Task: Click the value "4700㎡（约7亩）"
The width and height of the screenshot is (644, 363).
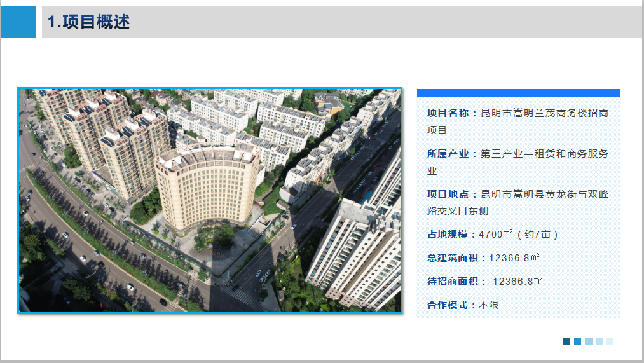Action: (519, 235)
